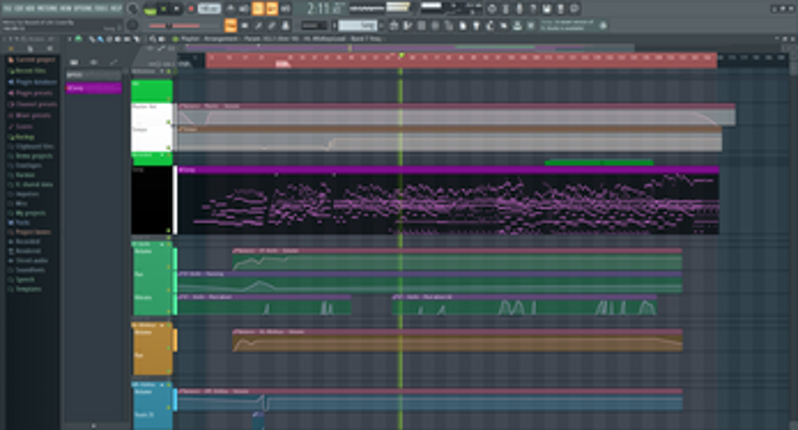
Task: Click the round icon after CPU panel
Action: point(492,9)
